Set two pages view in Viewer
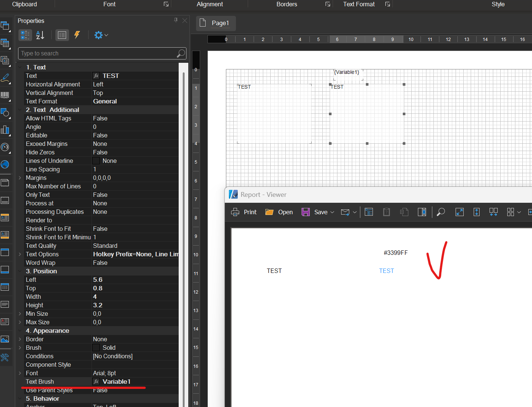This screenshot has width=532, height=407. click(494, 212)
